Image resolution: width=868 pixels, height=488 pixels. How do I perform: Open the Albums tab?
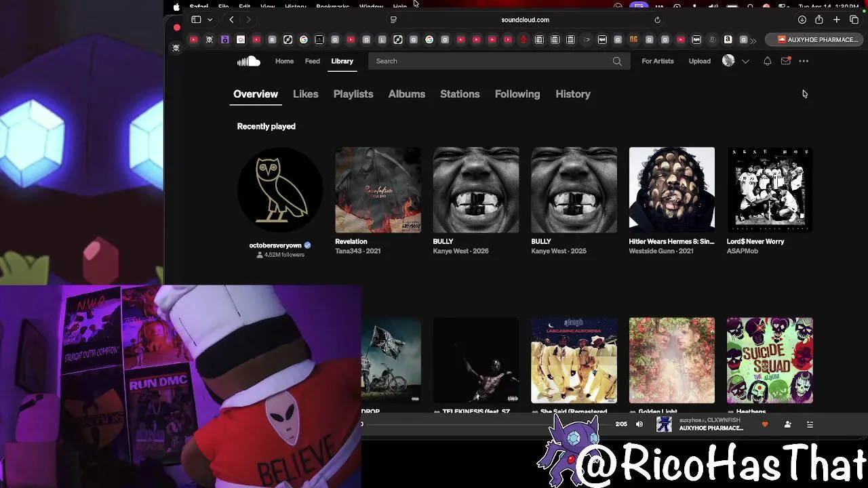click(x=407, y=94)
